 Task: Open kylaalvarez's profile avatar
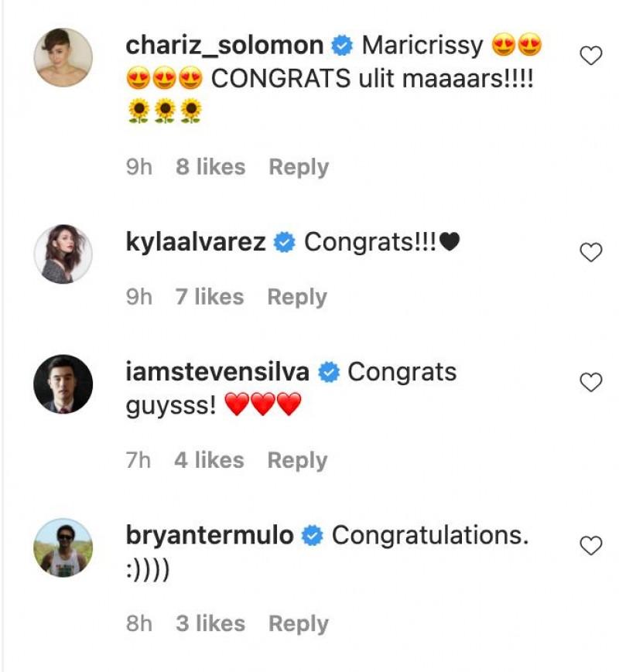pos(63,254)
